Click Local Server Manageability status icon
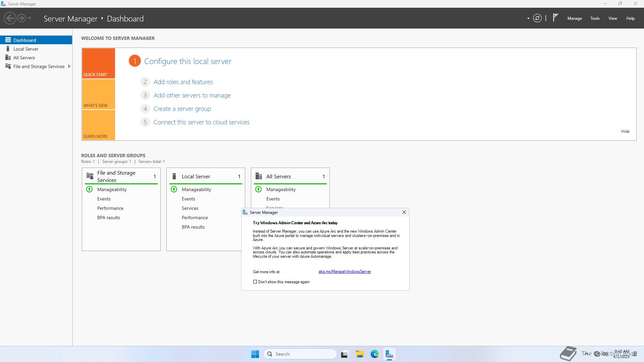The height and width of the screenshot is (362, 644). tap(174, 189)
